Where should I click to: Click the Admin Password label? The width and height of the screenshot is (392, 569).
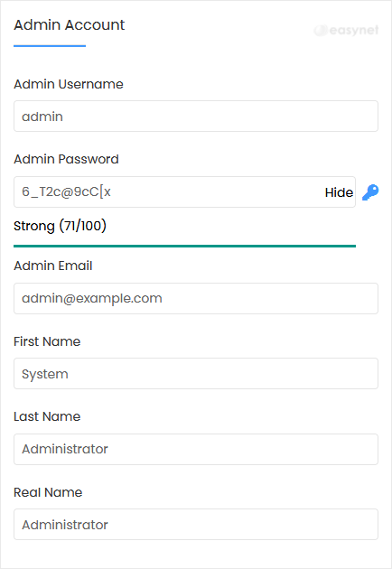[66, 159]
